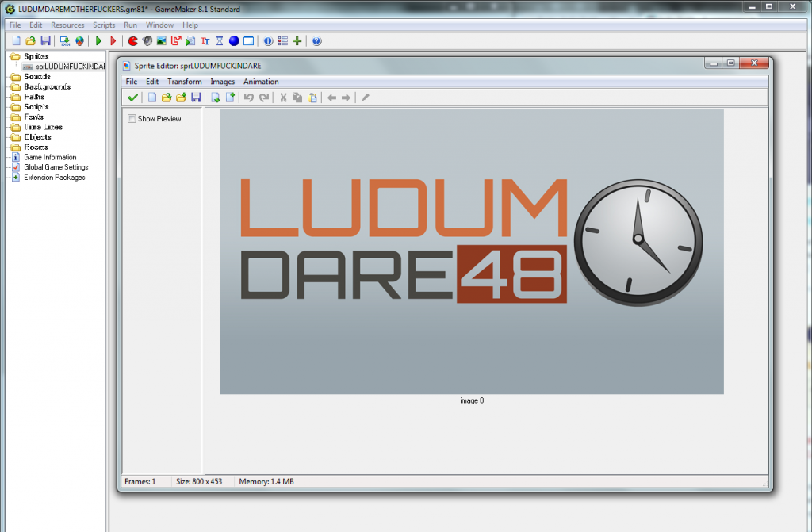This screenshot has width=812, height=532.
Task: Create a path resource
Action: (176, 41)
